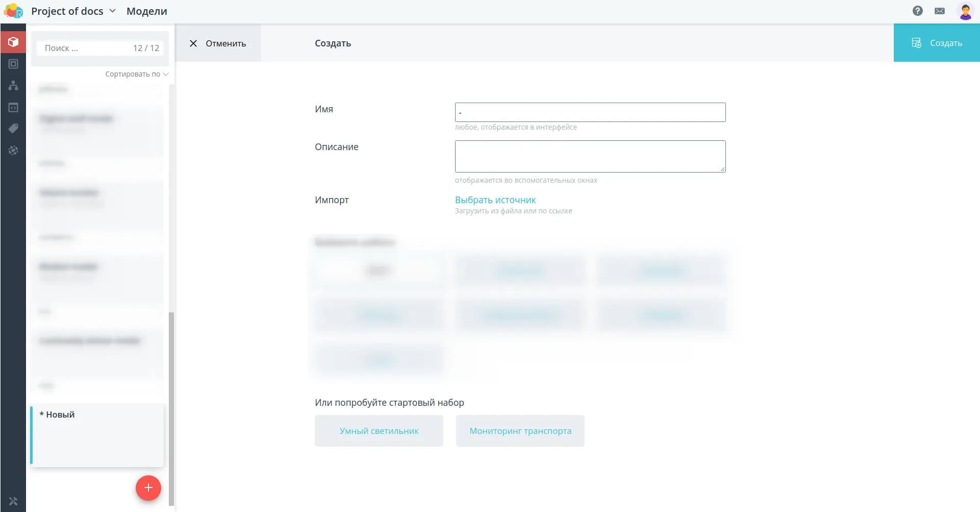980x512 pixels.
Task: Click the nested-square objects icon in sidebar
Action: (13, 64)
